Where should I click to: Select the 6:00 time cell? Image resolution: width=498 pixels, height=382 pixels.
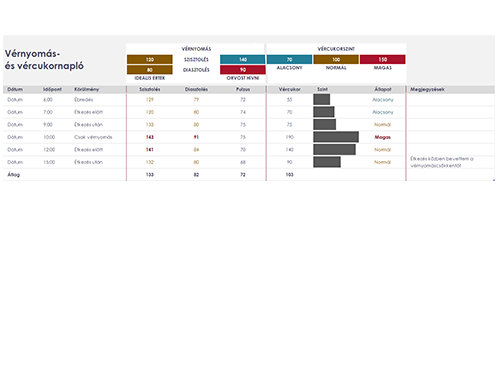click(x=48, y=100)
